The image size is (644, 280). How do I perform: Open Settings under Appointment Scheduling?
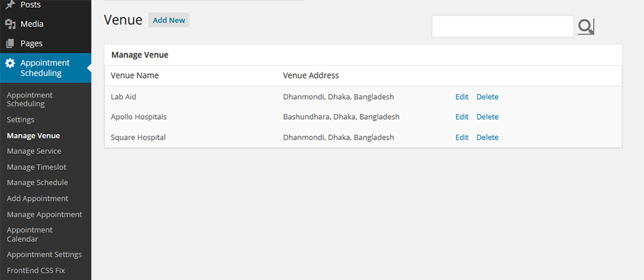pos(21,120)
